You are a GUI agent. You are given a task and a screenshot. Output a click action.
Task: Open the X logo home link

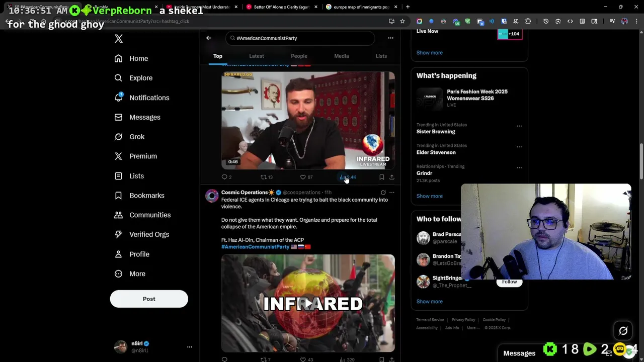coord(119,39)
